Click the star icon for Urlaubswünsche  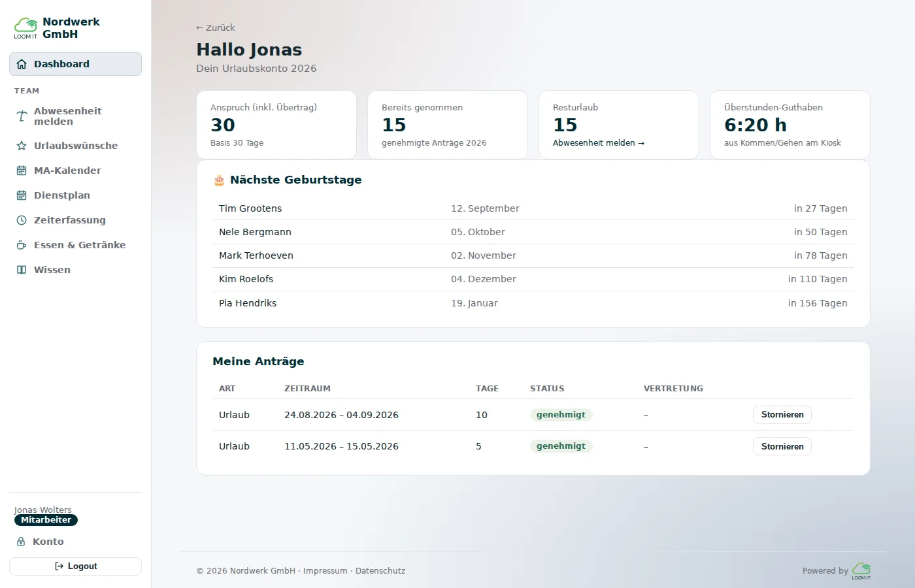click(22, 146)
